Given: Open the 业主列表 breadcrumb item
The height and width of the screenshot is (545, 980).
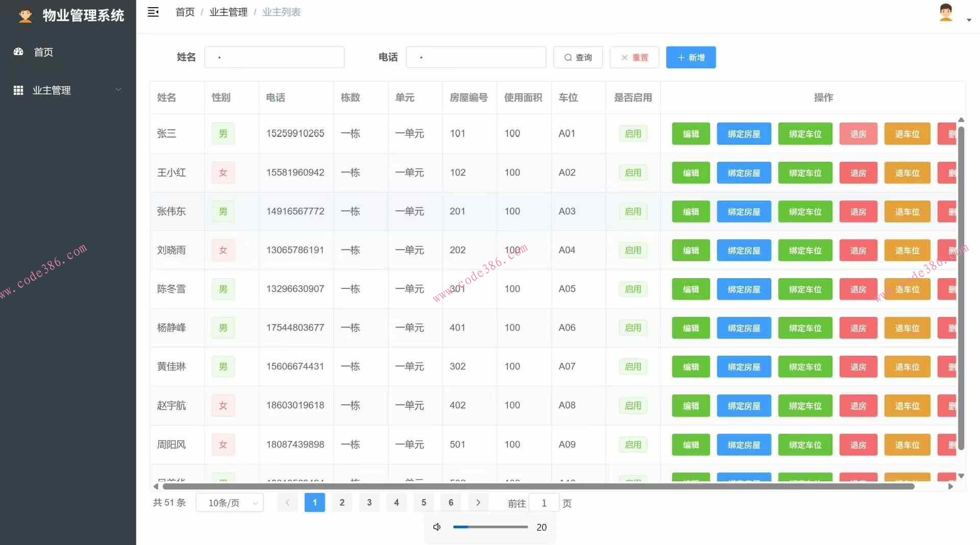Looking at the screenshot, I should point(281,12).
